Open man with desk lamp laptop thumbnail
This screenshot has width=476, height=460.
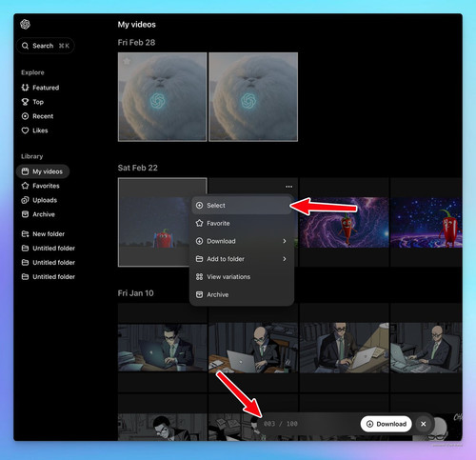click(344, 348)
